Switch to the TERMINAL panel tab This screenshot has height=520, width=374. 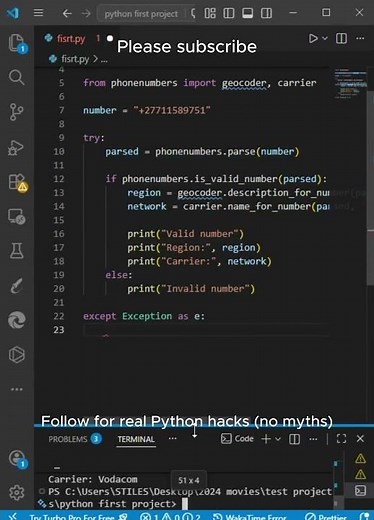(136, 439)
